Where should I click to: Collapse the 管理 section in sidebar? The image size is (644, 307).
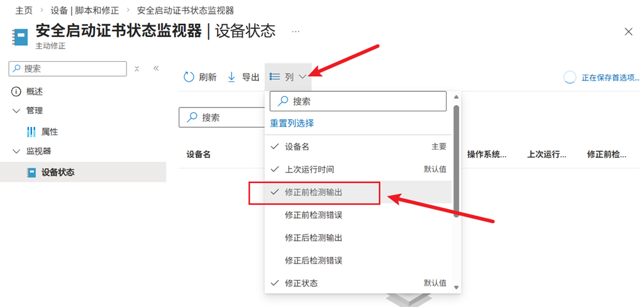click(16, 111)
